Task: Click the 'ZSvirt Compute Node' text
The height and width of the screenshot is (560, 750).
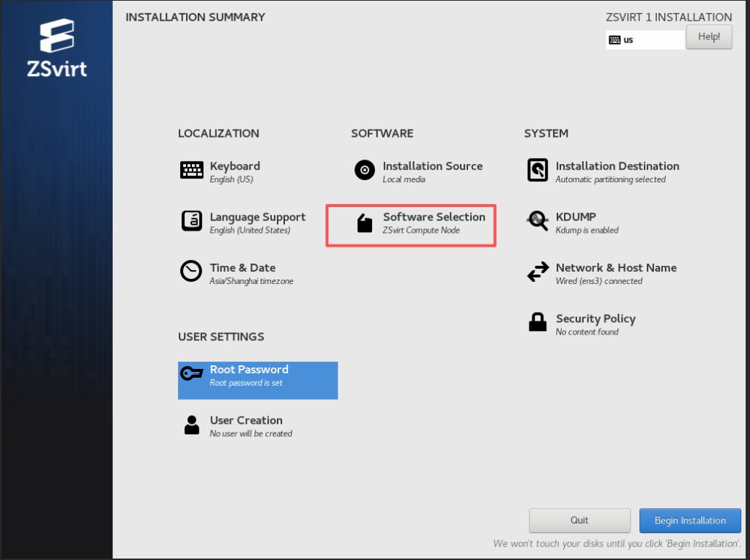Action: 421,230
